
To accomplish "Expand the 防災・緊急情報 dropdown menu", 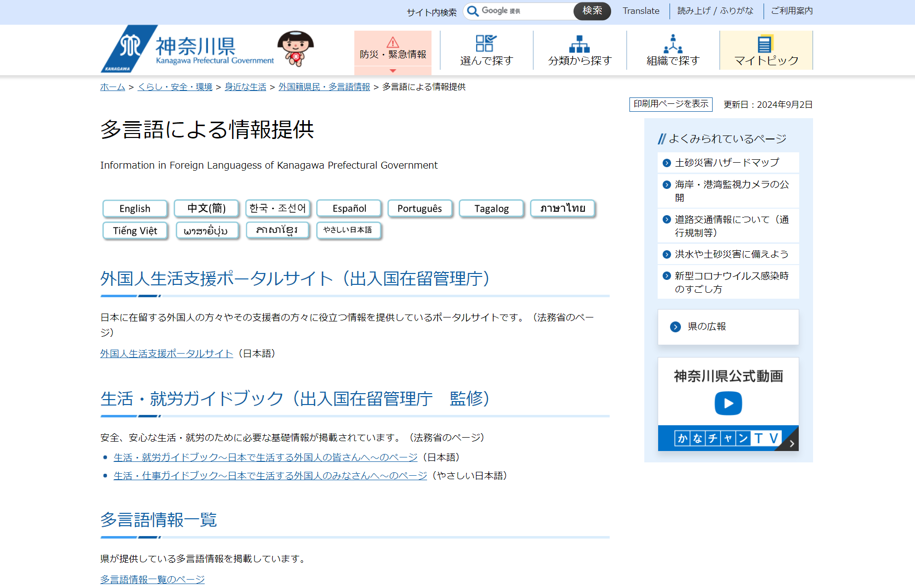I will pos(392,70).
